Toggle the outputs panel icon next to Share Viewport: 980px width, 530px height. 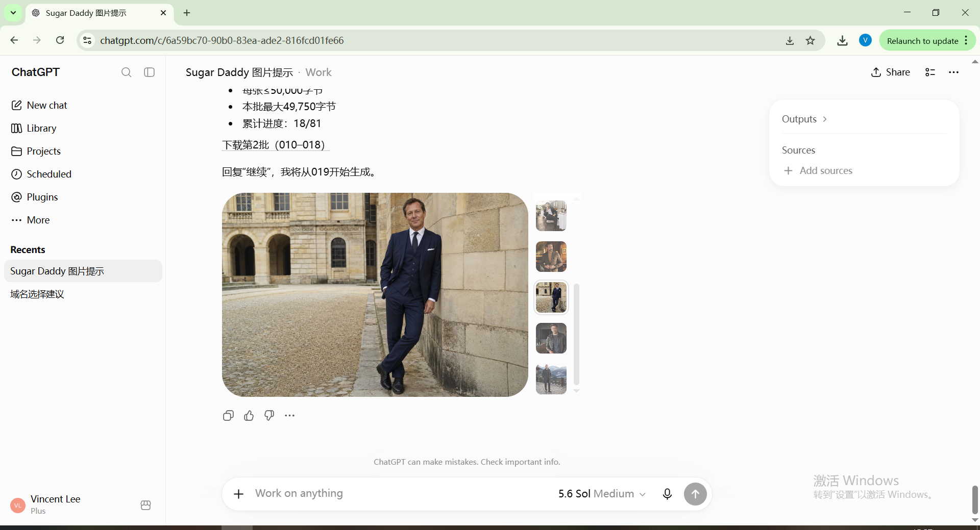tap(930, 72)
